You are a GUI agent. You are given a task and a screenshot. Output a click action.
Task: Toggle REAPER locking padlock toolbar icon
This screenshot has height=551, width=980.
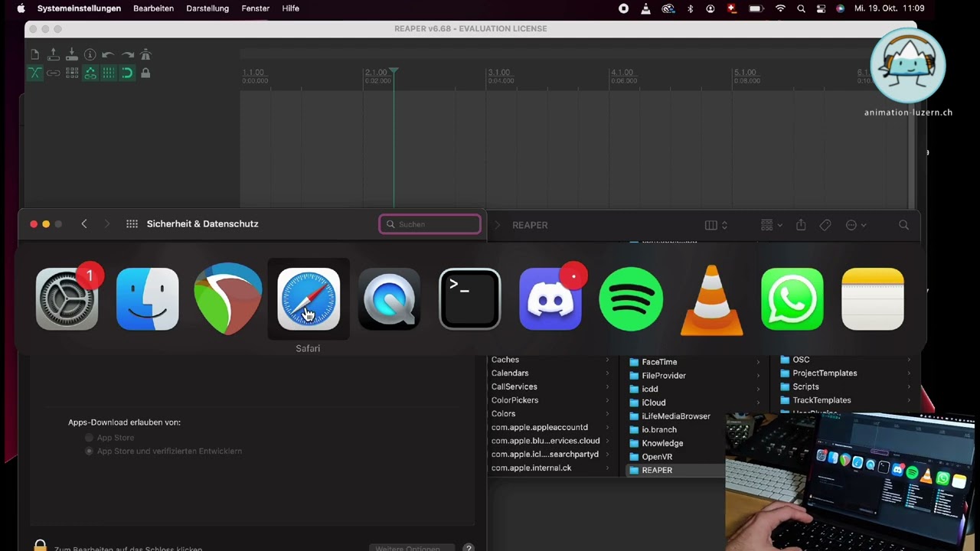(x=145, y=73)
